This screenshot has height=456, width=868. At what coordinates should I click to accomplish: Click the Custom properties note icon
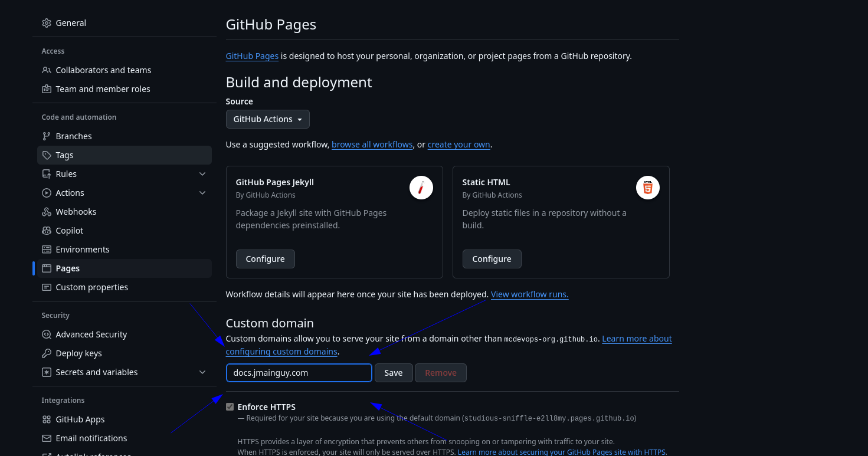click(47, 287)
